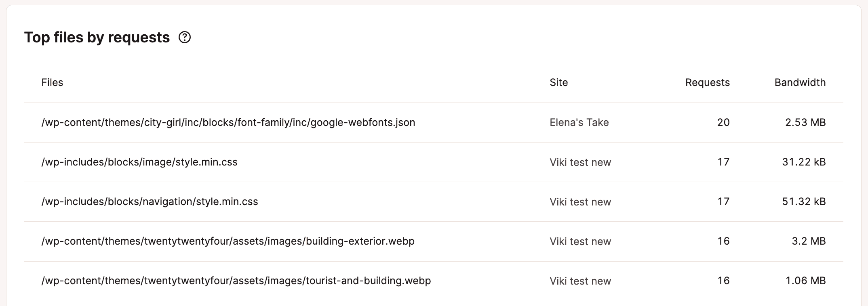Click the Top files by requests heading

(x=97, y=38)
